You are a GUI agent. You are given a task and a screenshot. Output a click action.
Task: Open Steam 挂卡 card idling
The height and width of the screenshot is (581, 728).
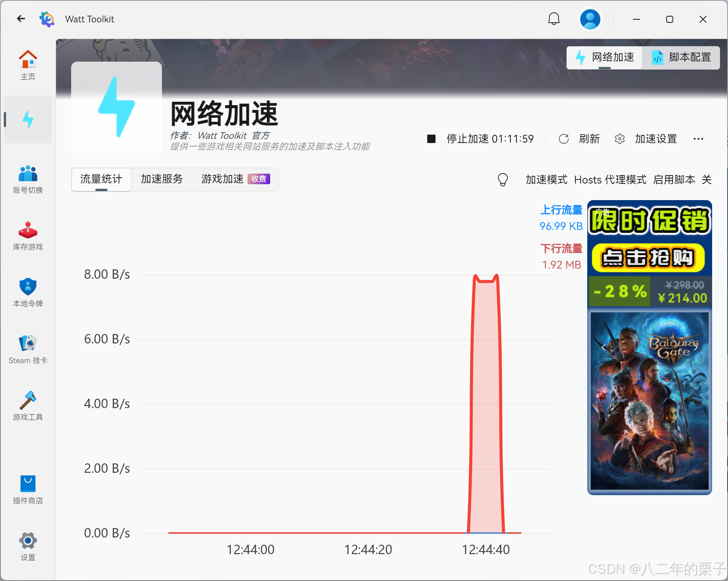click(28, 350)
